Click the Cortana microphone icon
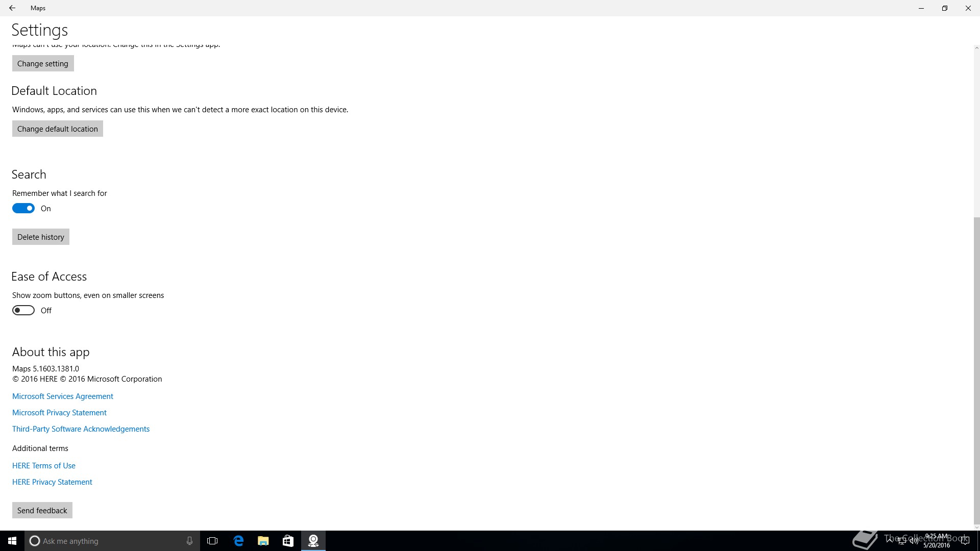Image resolution: width=980 pixels, height=551 pixels. tap(189, 541)
